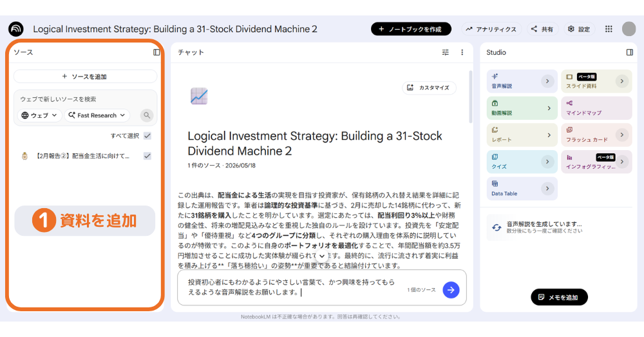Image resolution: width=644 pixels, height=337 pixels.
Task: Click the chat vertical scrollbar
Action: (470, 97)
